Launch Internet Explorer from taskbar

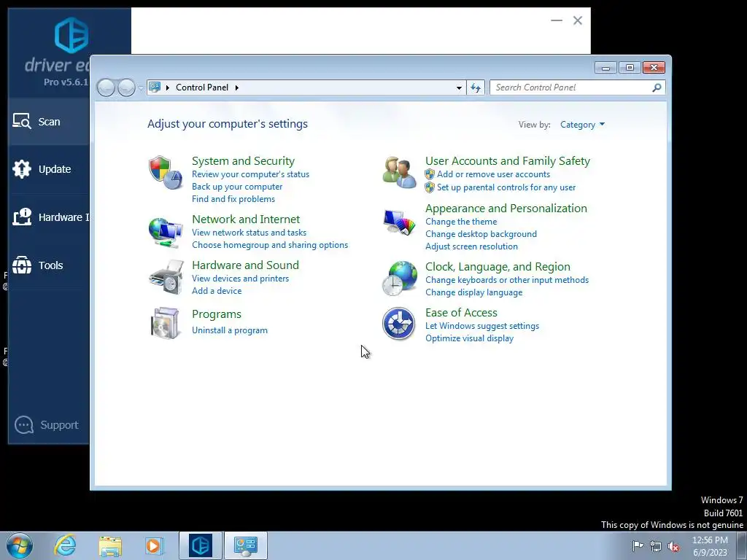point(65,545)
